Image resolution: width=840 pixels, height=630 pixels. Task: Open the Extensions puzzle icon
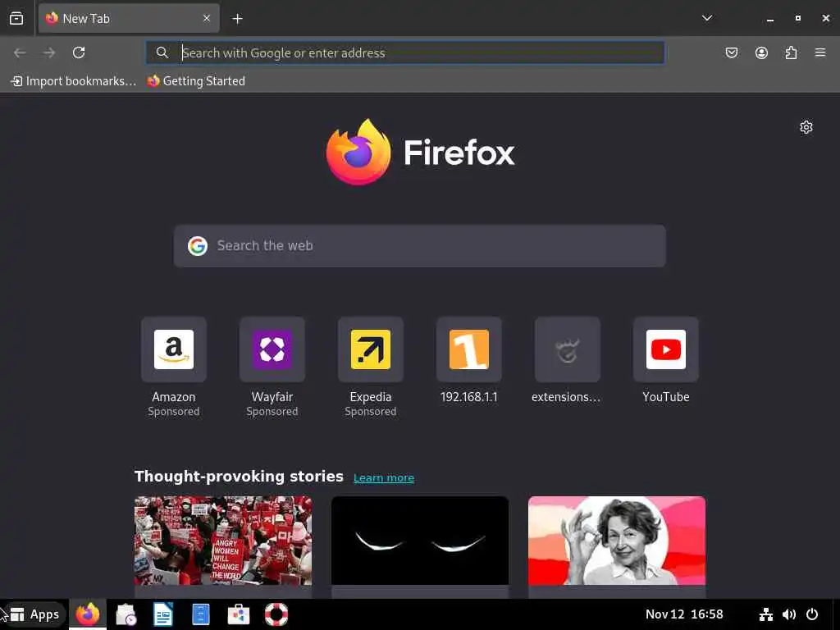(x=791, y=52)
